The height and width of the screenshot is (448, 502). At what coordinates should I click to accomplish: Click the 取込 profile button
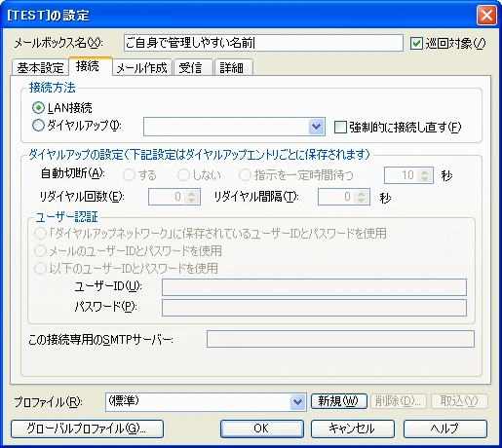click(x=459, y=401)
